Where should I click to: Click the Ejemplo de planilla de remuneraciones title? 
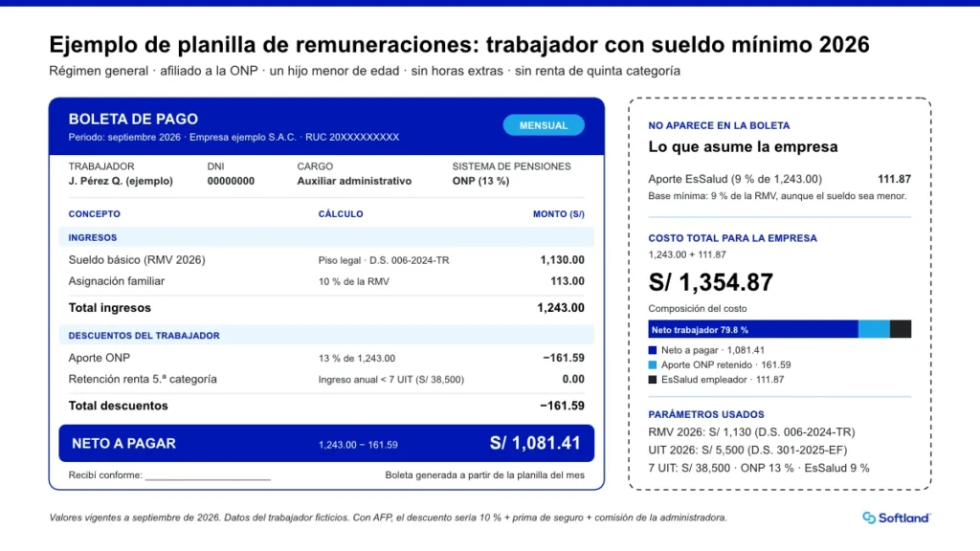[459, 44]
